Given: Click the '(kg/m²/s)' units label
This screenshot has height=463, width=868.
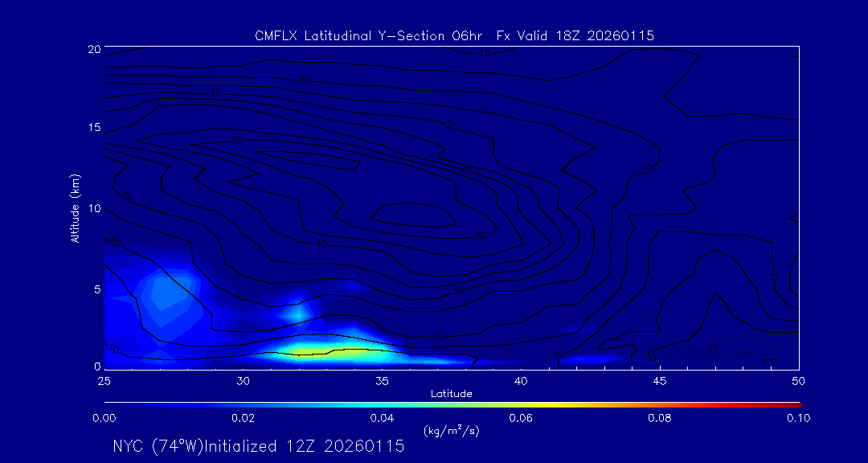Looking at the screenshot, I should click(x=451, y=431).
